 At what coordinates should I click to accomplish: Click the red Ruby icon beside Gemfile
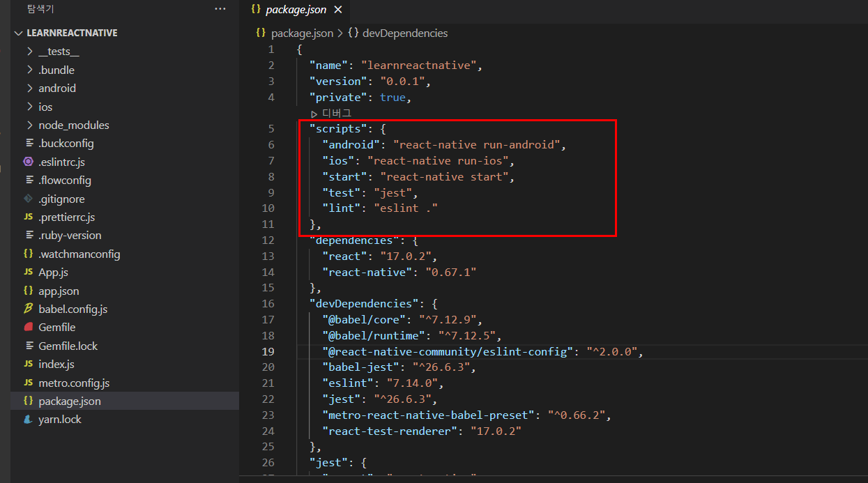(29, 328)
